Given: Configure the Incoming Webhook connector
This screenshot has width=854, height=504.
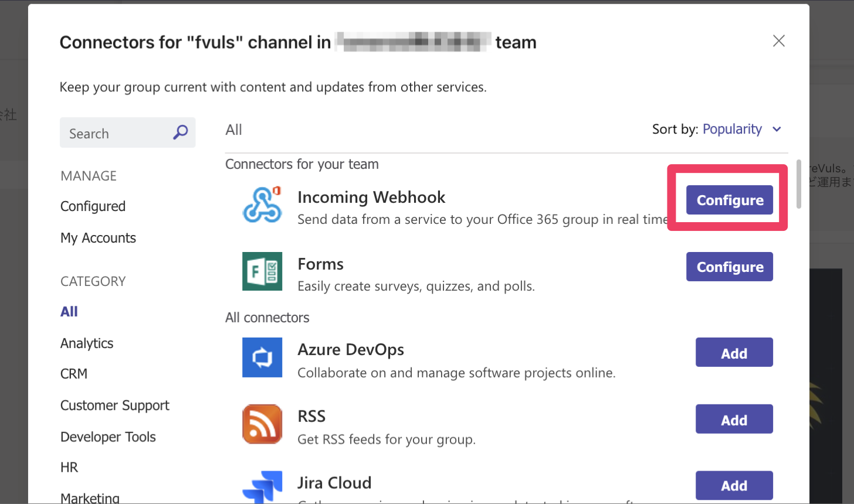Looking at the screenshot, I should pyautogui.click(x=730, y=200).
